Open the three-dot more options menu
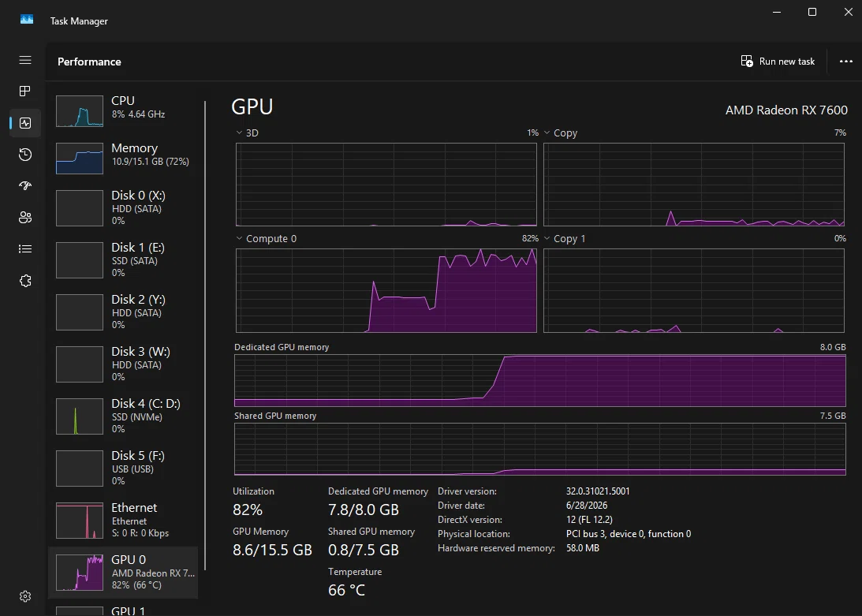 pos(846,61)
